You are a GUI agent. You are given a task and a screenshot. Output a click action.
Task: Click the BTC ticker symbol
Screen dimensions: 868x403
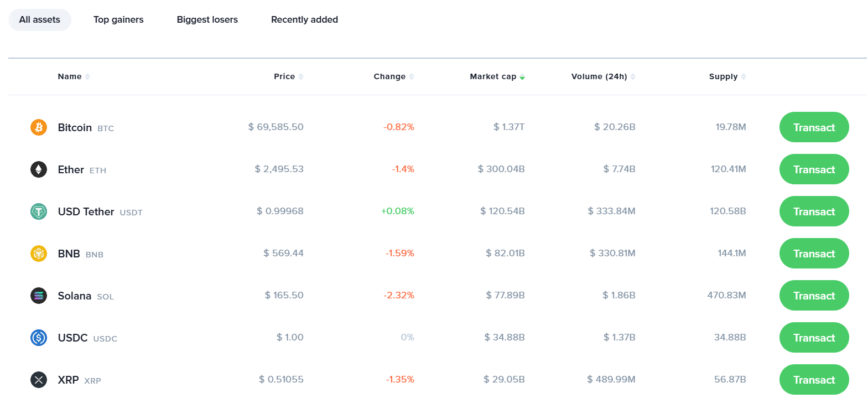coord(106,128)
